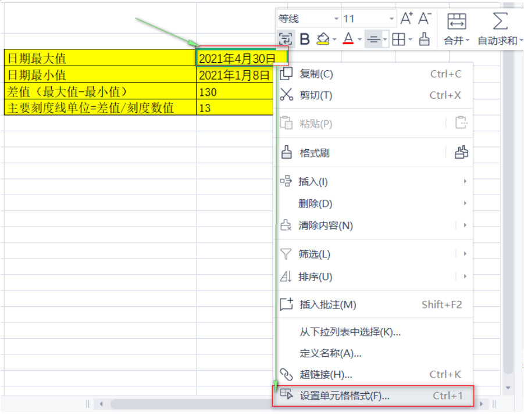Click the format painter brush in mini toolbar
The image size is (524, 420).
tap(425, 40)
